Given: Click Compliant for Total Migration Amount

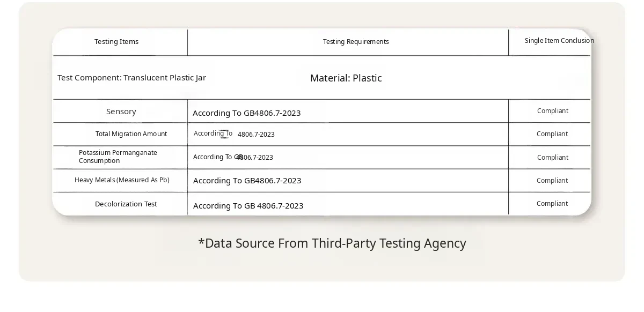Looking at the screenshot, I should coord(552,134).
